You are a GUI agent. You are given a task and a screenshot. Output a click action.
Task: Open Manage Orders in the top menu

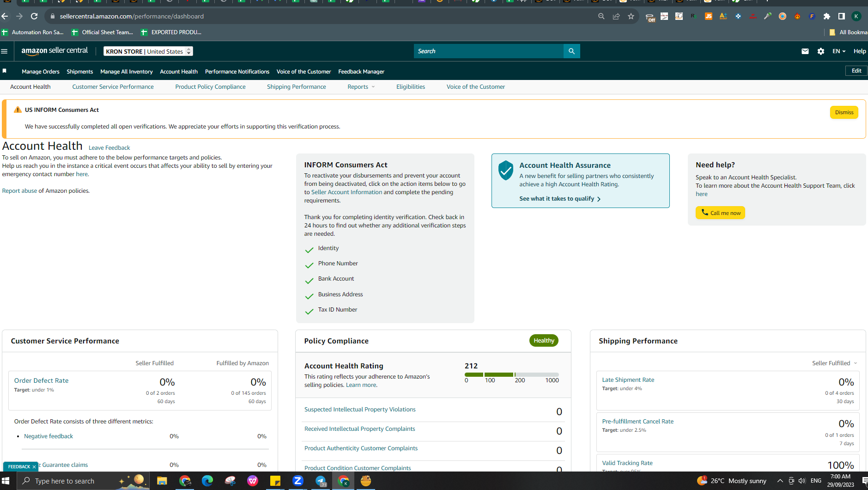pyautogui.click(x=41, y=72)
